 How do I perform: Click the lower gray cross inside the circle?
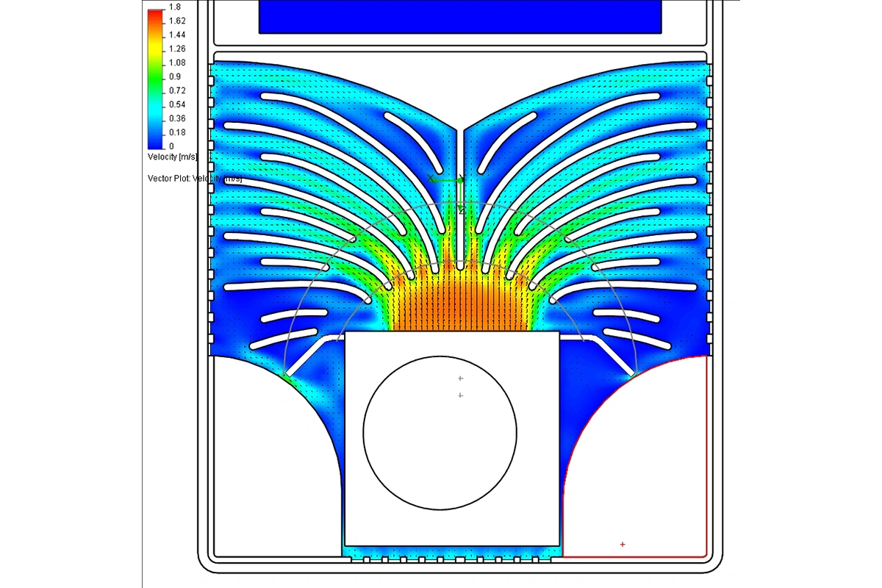pos(460,395)
